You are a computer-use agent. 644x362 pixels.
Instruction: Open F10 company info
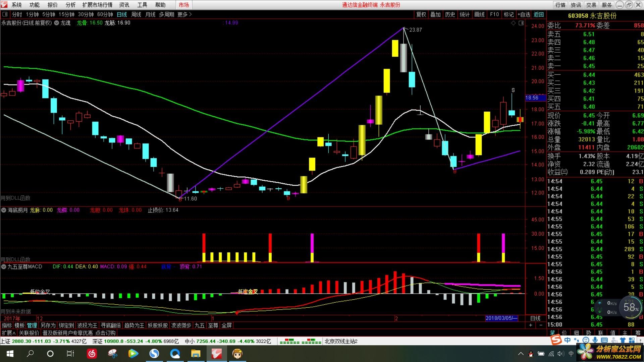click(x=494, y=14)
